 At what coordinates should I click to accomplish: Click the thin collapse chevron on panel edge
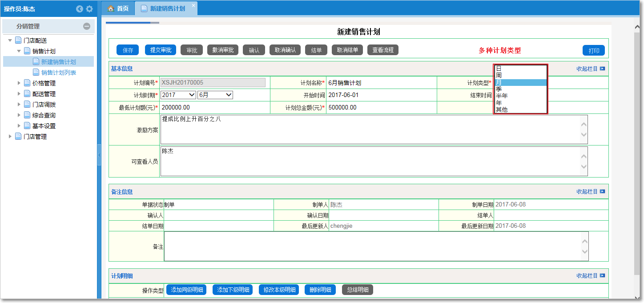[x=99, y=155]
